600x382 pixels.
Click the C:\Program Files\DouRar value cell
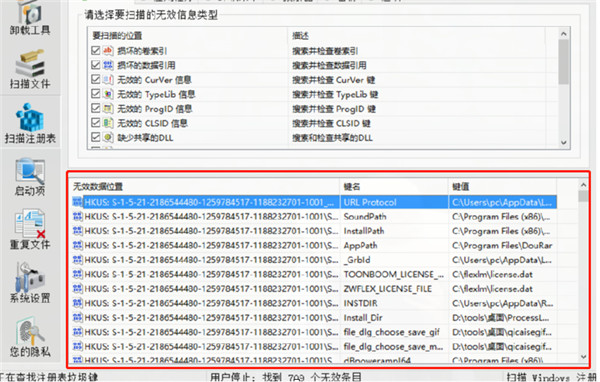click(x=502, y=245)
